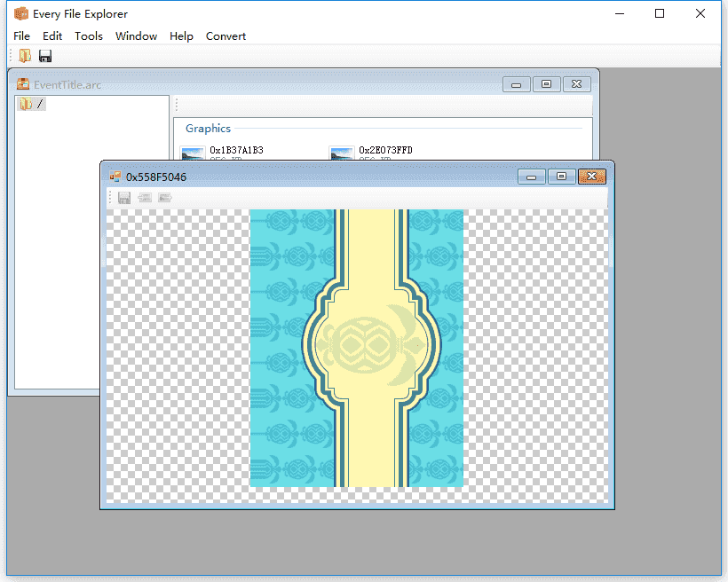Click the Graphics group header
Screen dimensions: 728x582
pyautogui.click(x=208, y=129)
